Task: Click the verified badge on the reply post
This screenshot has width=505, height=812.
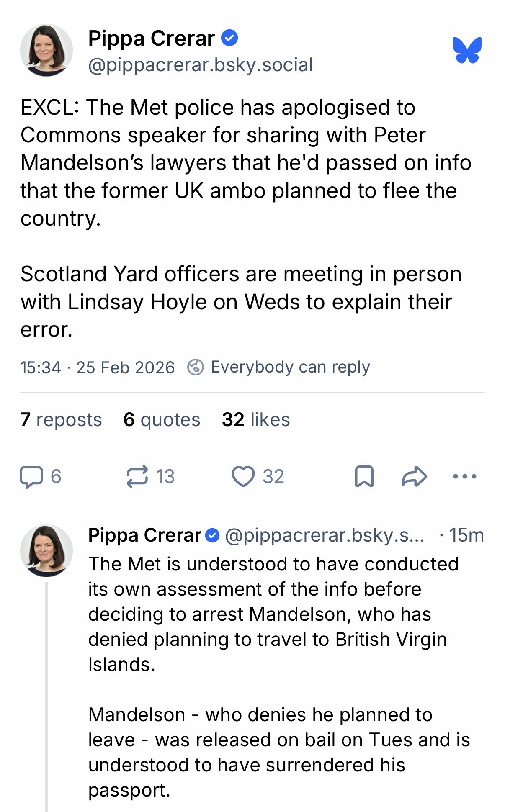Action: 213,535
